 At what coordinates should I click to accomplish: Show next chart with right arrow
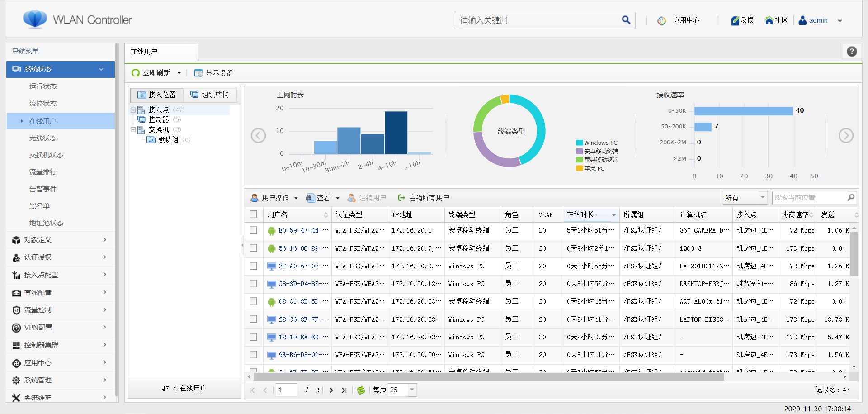pos(846,135)
